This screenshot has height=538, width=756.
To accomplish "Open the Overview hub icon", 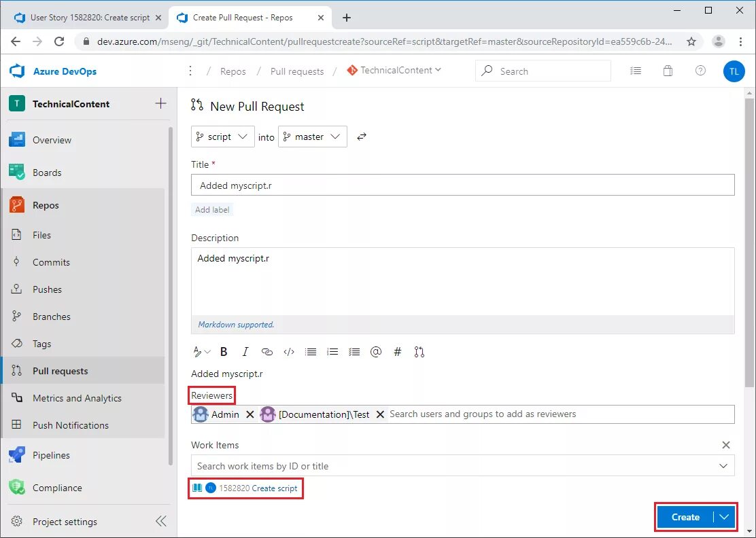I will 17,140.
